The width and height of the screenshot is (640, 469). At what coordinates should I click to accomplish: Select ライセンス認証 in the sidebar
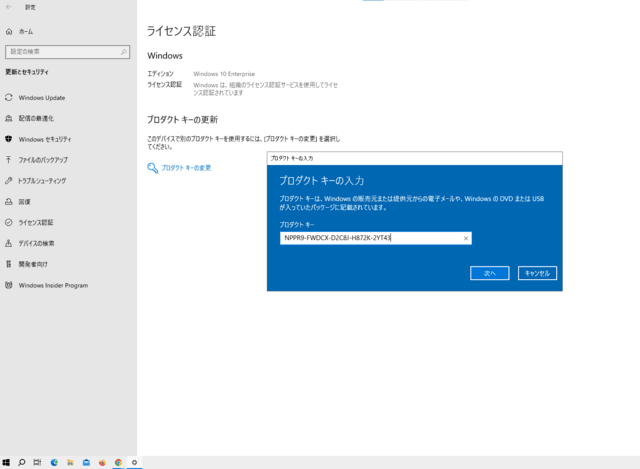(36, 222)
